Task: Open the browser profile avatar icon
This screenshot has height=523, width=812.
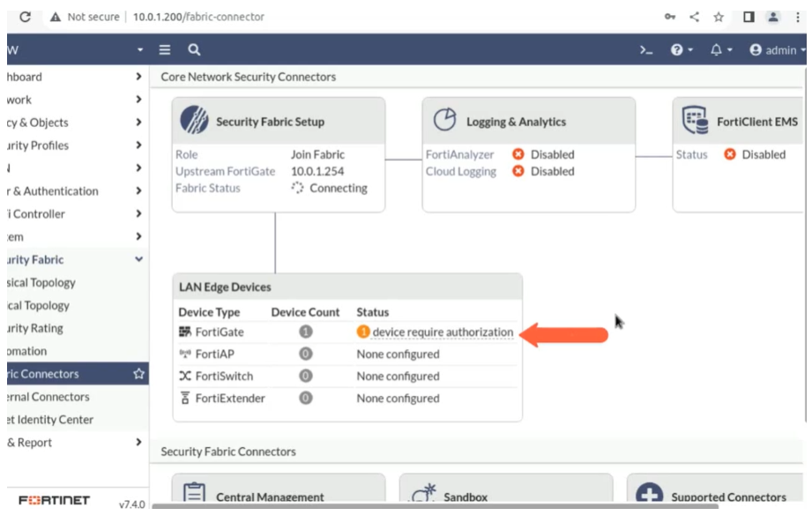Action: click(773, 17)
